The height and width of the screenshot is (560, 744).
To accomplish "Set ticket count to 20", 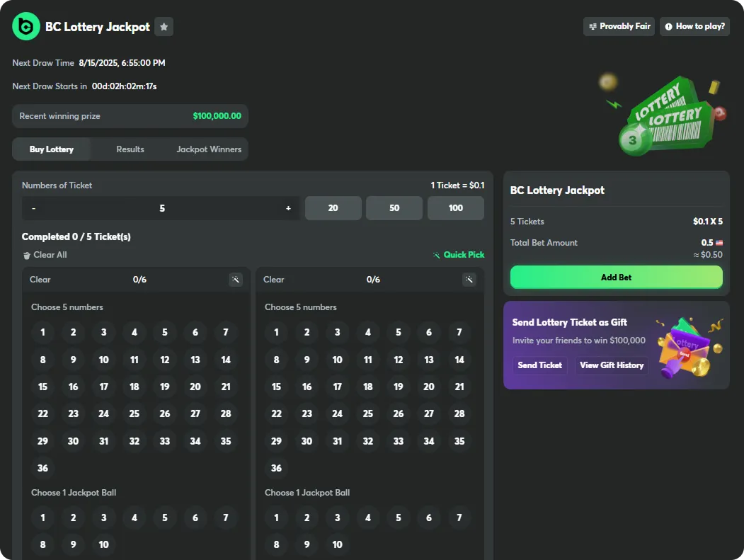I will [x=333, y=208].
